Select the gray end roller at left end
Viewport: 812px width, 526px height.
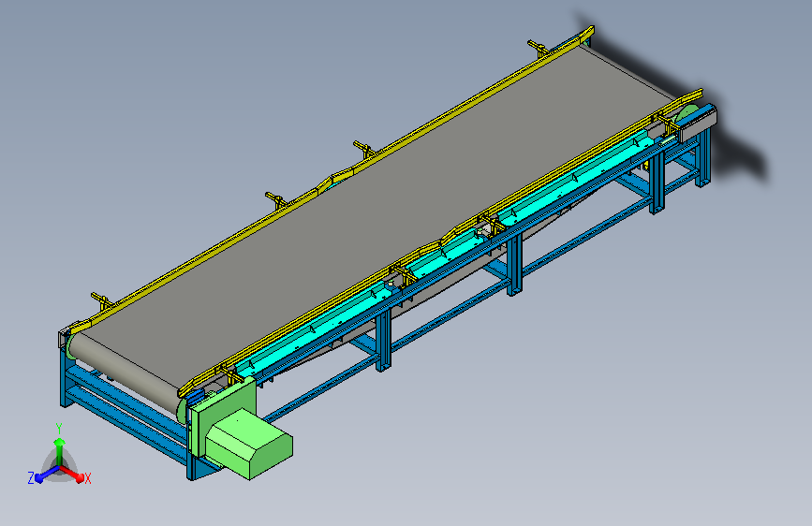pos(126,371)
